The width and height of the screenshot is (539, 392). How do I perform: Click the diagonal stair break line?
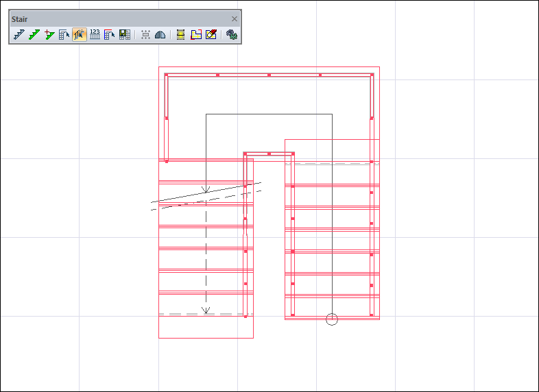click(x=206, y=193)
